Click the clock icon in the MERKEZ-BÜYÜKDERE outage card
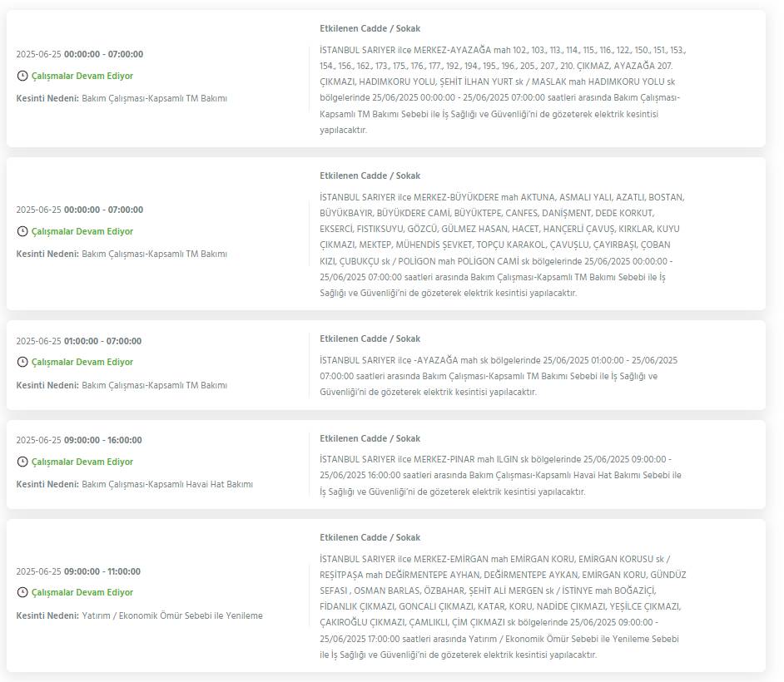 (x=22, y=231)
